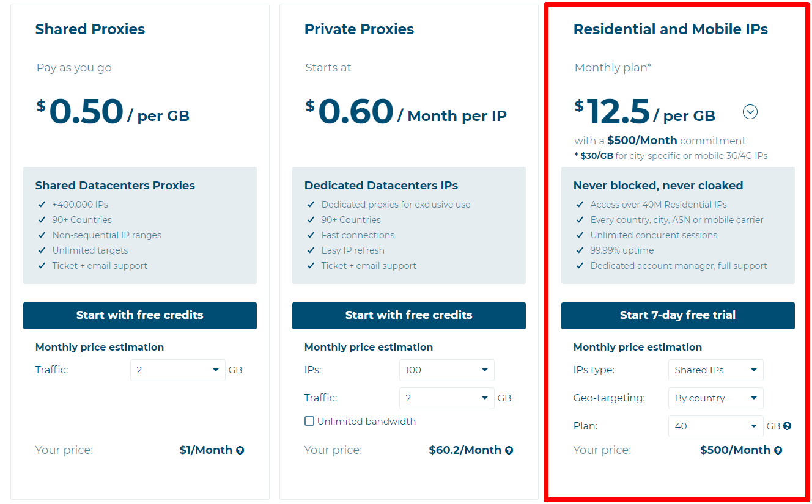Click the $12.5 per GB price text
The height and width of the screenshot is (504, 812).
tap(618, 112)
